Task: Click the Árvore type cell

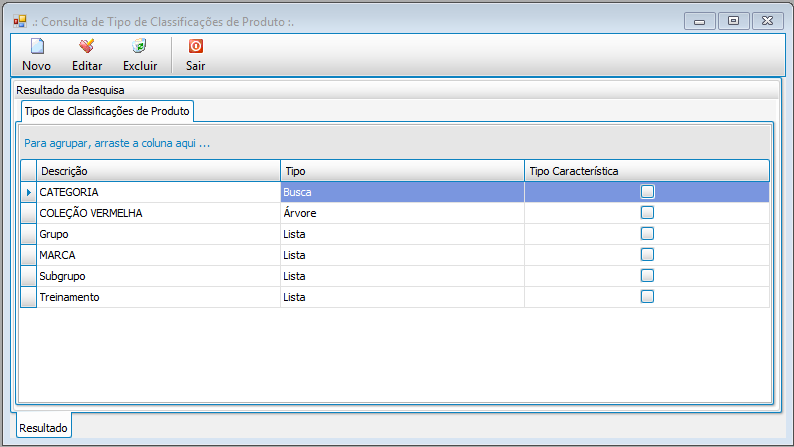Action: (403, 213)
